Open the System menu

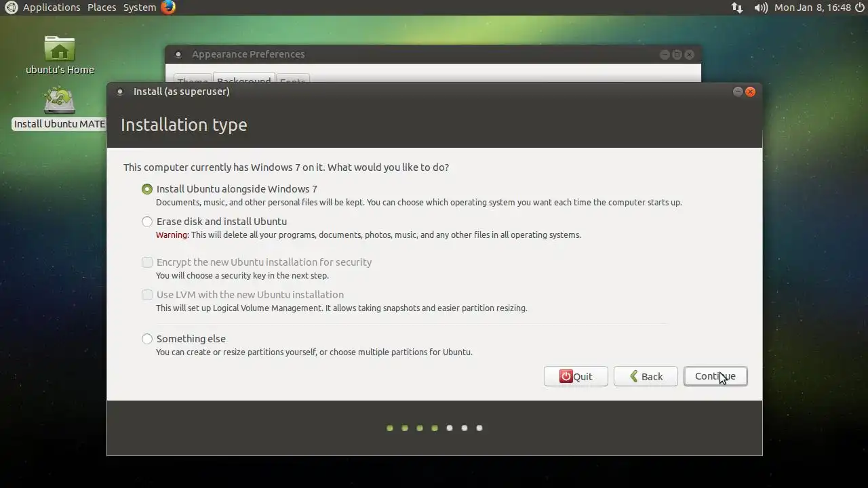pyautogui.click(x=140, y=7)
